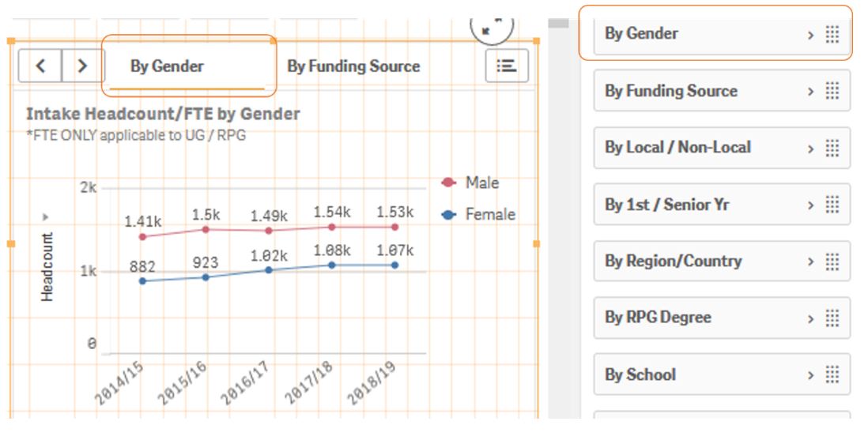Expand the By RPG Degree chevron
Viewport: 868px width, 440px height.
tap(810, 318)
